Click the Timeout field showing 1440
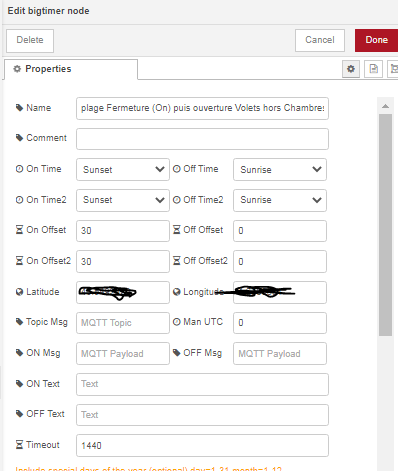This screenshot has height=471, width=398. (x=202, y=445)
